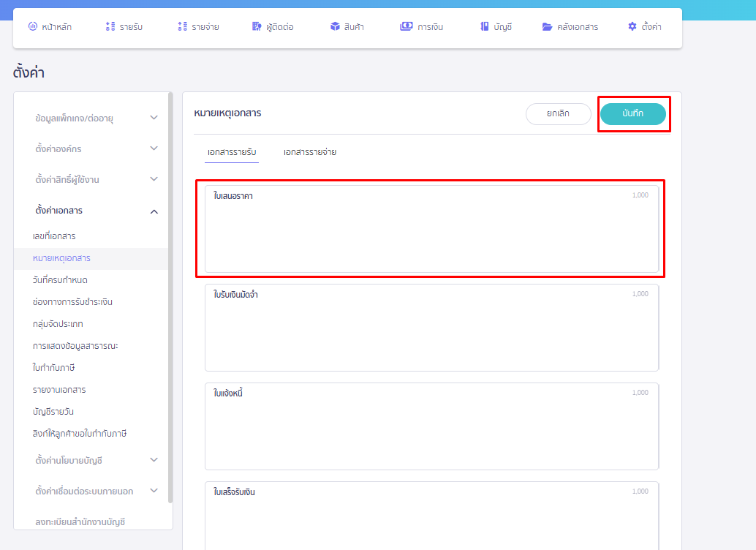The height and width of the screenshot is (550, 756).
Task: Open the รายจ่าย expense menu icon
Action: (182, 27)
